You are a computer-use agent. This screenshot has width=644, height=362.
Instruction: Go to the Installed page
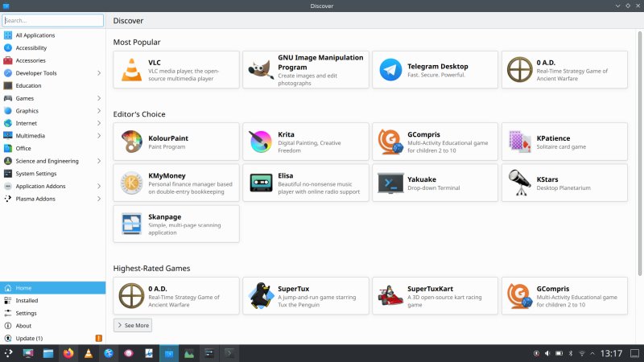tap(27, 300)
